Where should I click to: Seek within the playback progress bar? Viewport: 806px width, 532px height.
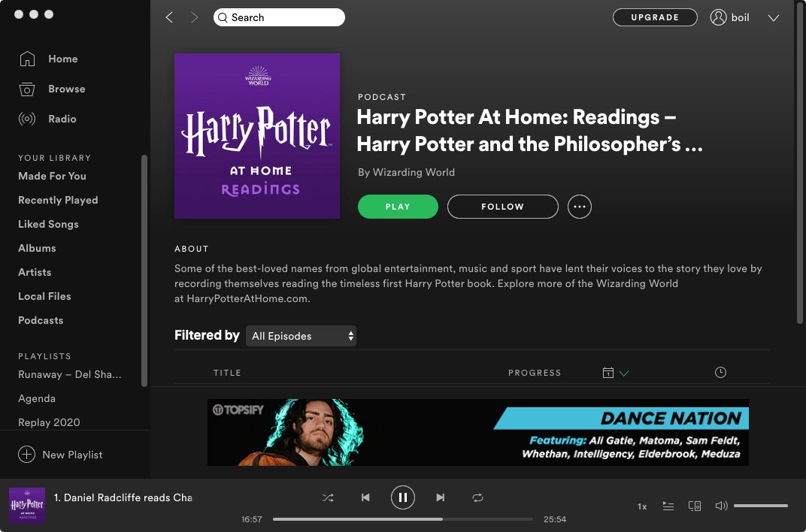(403, 519)
